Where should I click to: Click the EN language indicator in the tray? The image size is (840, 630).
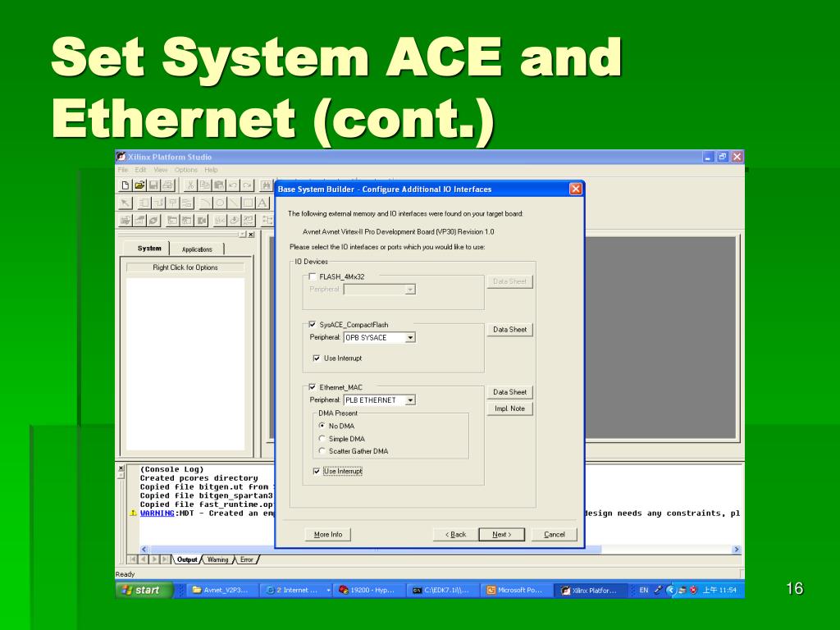click(x=643, y=591)
